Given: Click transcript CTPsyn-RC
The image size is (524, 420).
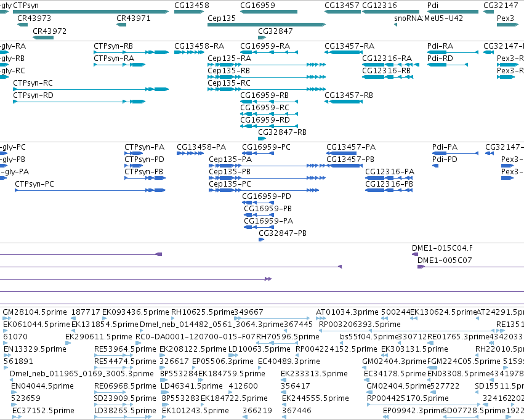Looking at the screenshot, I should pyautogui.click(x=33, y=83).
